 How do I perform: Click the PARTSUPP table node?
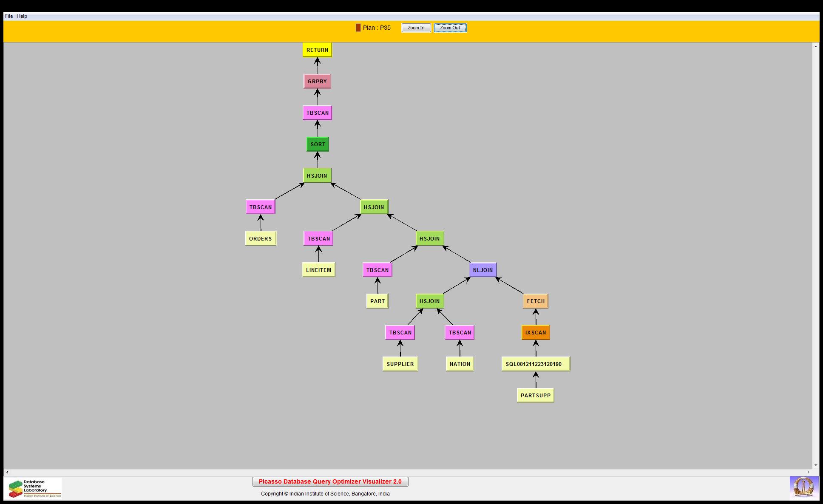click(x=535, y=395)
